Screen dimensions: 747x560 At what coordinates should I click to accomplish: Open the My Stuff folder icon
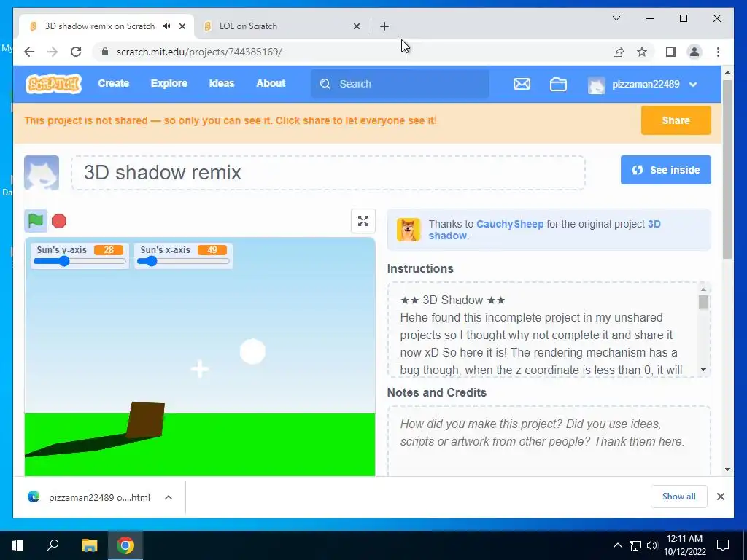[x=558, y=85]
